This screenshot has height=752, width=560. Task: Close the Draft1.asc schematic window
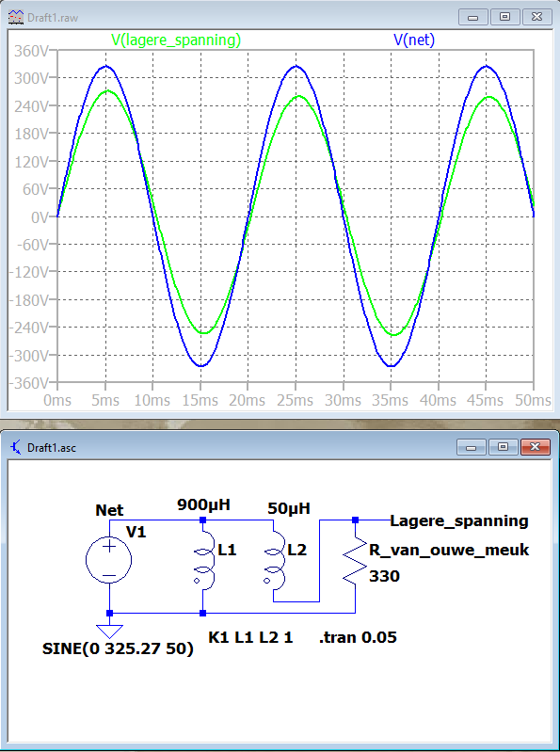(535, 447)
